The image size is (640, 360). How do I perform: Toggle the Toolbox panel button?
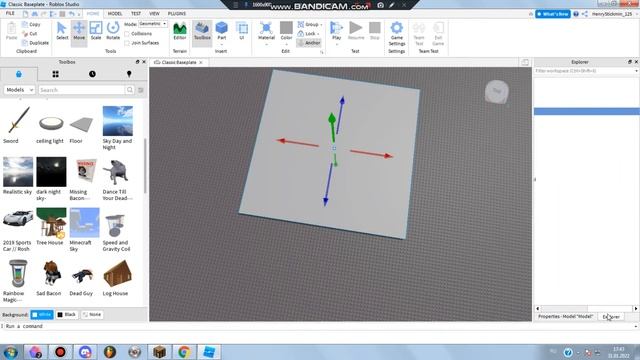202,31
